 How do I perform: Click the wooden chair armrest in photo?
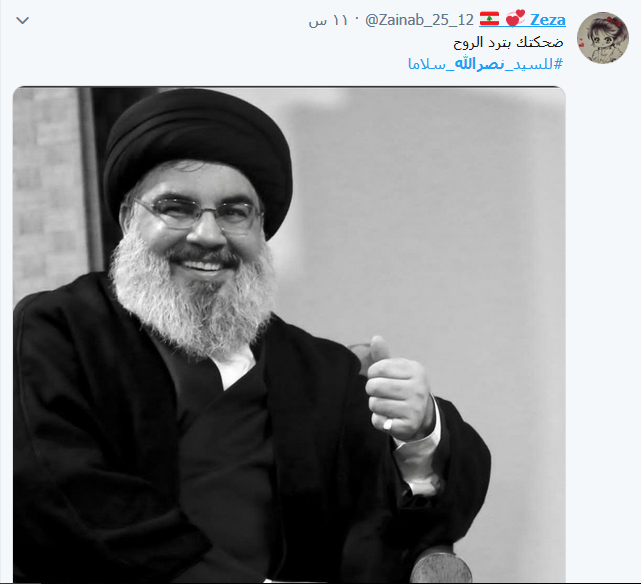tap(441, 567)
